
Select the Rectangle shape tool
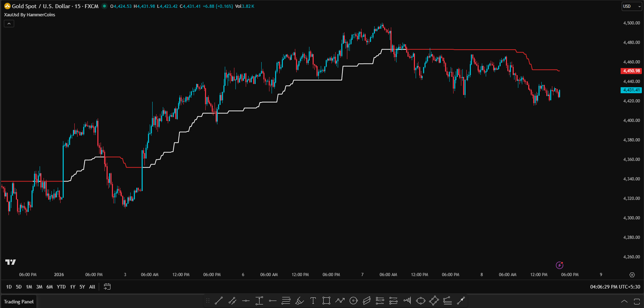coord(326,301)
